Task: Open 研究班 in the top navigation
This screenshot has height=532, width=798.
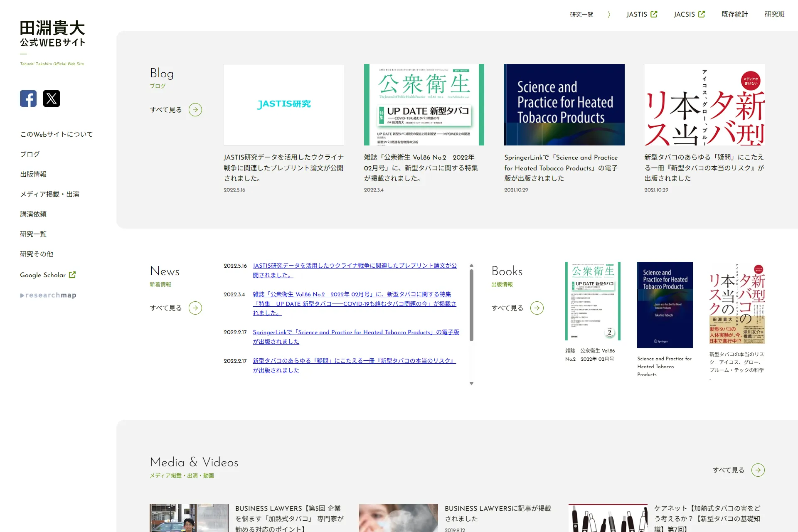Action: click(774, 15)
